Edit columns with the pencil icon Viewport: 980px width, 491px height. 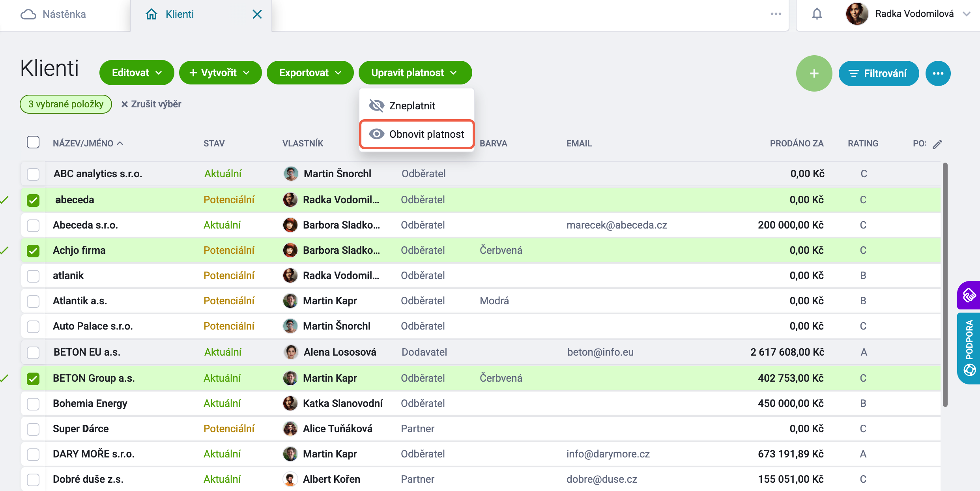[937, 144]
